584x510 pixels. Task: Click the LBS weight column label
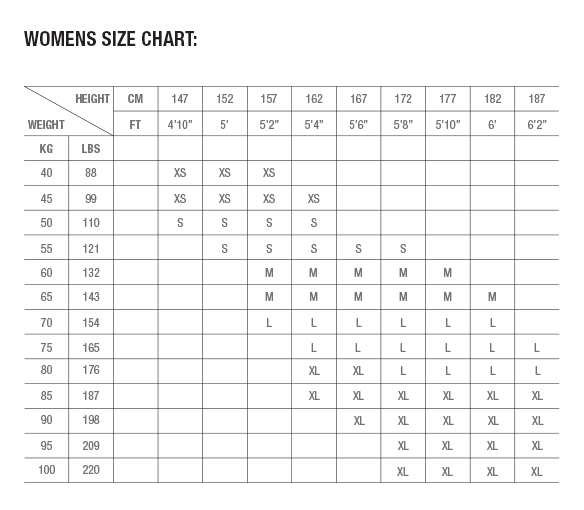coord(91,149)
